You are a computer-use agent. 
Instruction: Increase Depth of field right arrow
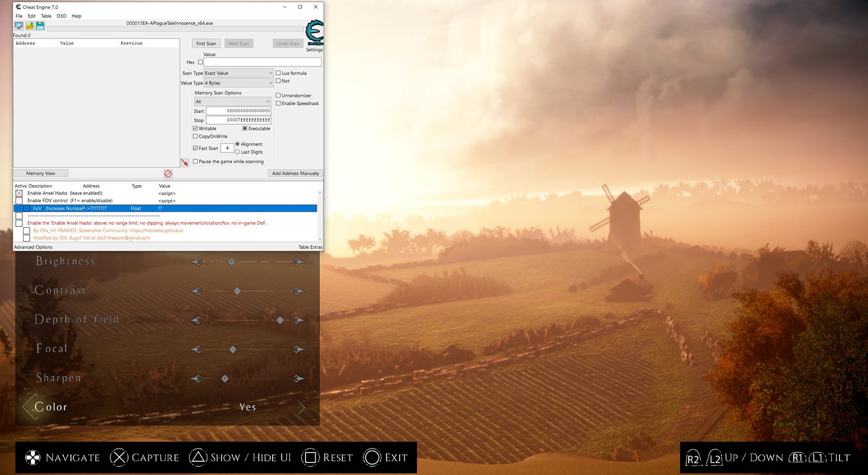point(298,320)
